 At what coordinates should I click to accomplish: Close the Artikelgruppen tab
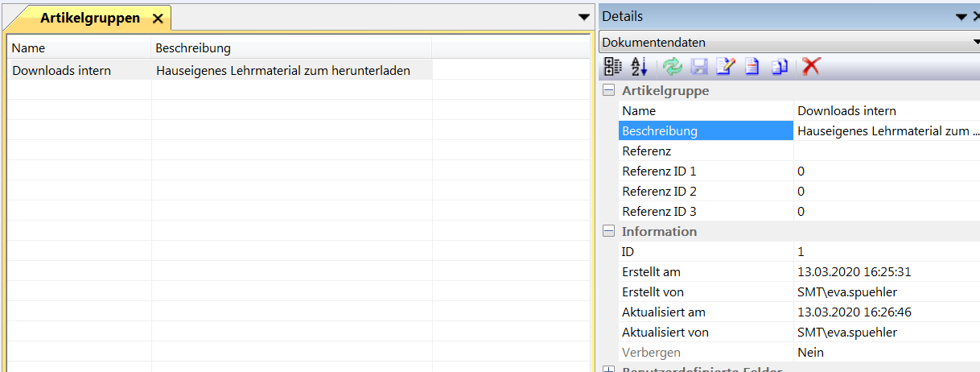point(158,18)
